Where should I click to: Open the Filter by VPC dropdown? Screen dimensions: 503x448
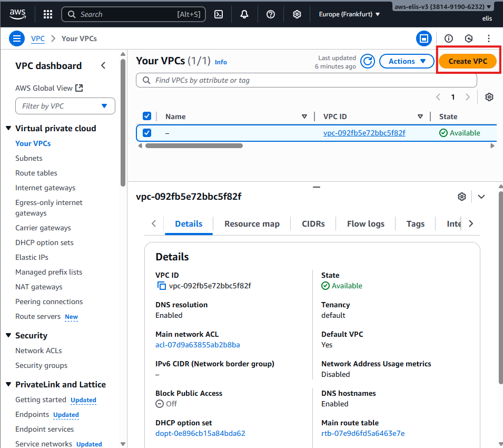[x=65, y=106]
